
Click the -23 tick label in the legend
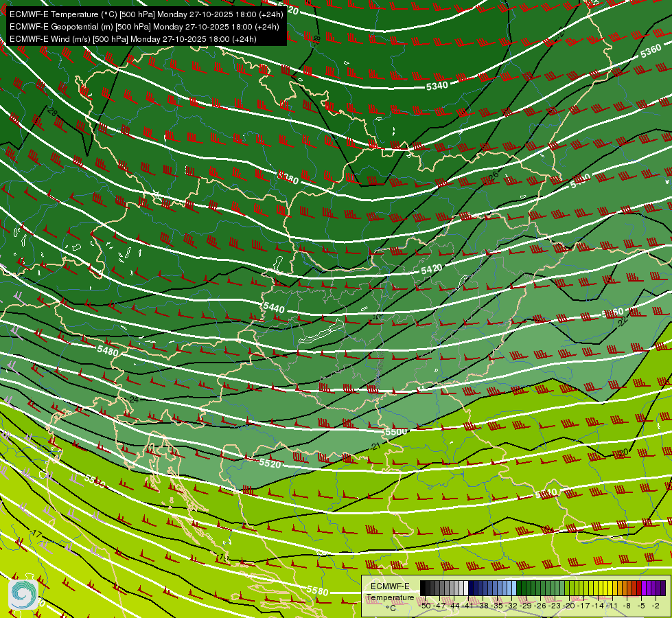(x=554, y=606)
